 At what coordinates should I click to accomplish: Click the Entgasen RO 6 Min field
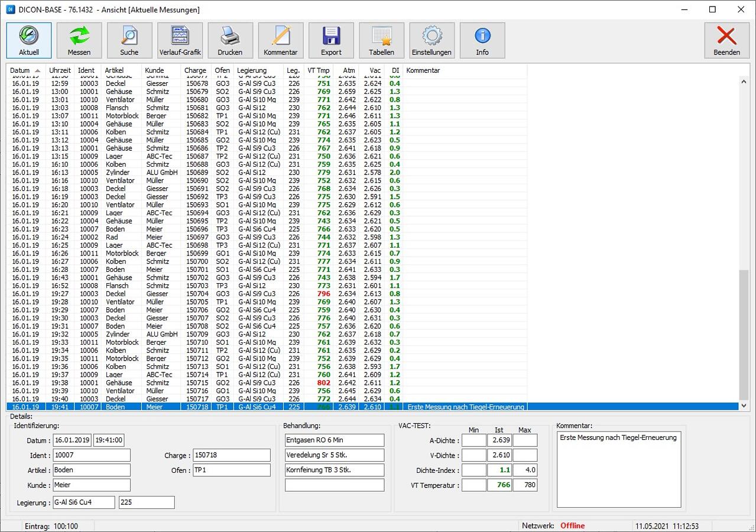point(334,440)
